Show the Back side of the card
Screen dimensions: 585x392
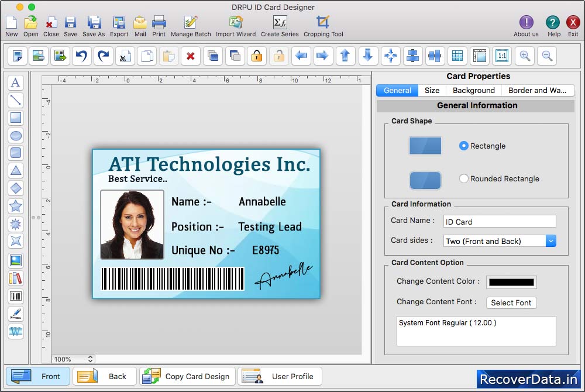point(105,376)
